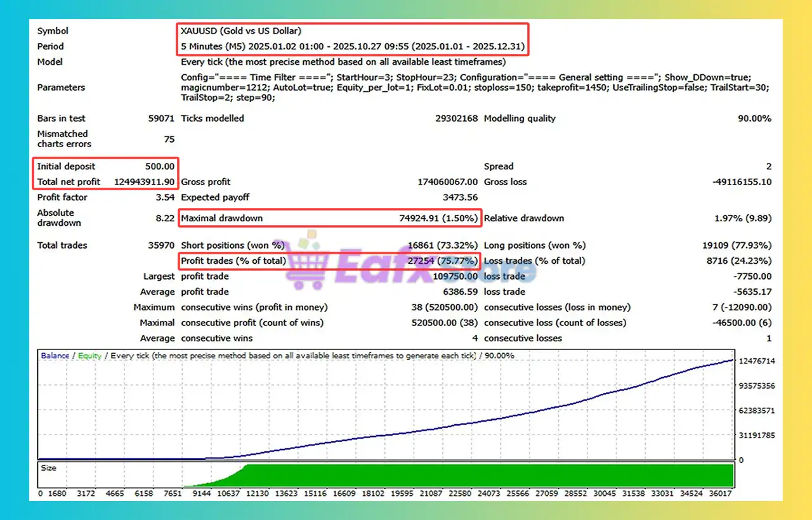Select the Profit factor 3.54 value
The width and height of the screenshot is (812, 520).
164,197
